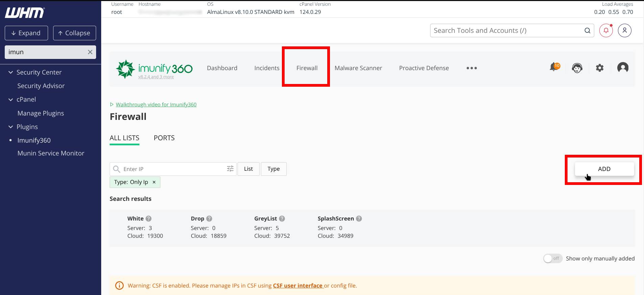Open WHM notifications bell
The height and width of the screenshot is (295, 644).
[x=606, y=30]
